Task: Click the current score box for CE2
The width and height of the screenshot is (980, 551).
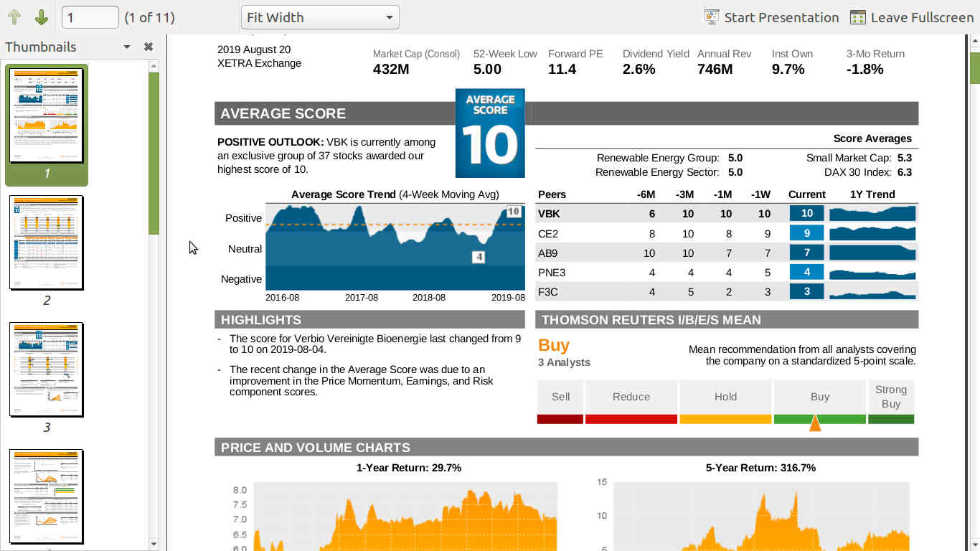Action: (807, 233)
